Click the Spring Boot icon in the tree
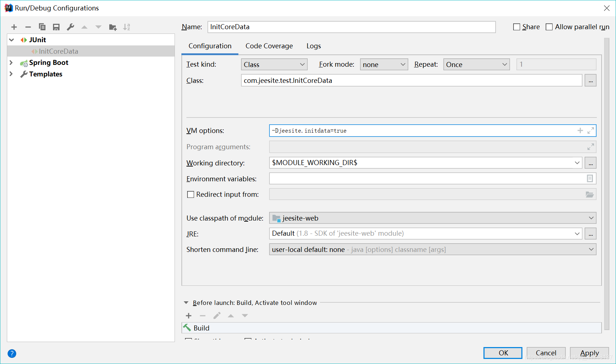Viewport: 616px width, 364px height. click(x=24, y=63)
